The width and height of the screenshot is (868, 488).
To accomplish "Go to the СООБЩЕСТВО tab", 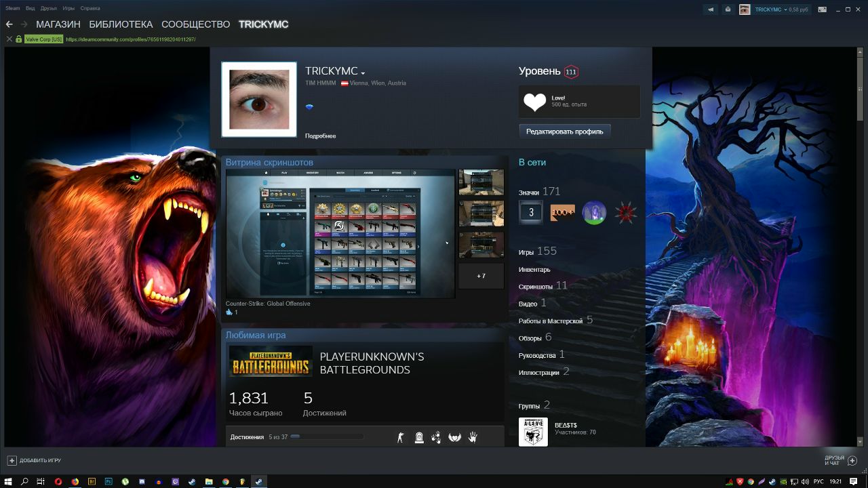I will [196, 24].
